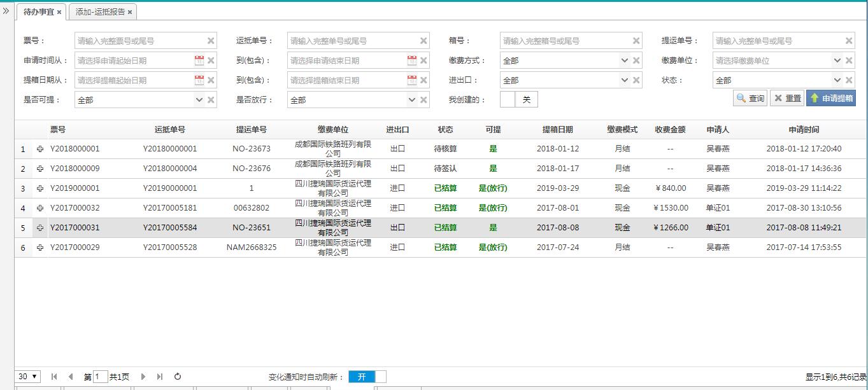Screen dimensions: 868x390
Task: Select the 待办事宜 tab
Action: [x=38, y=12]
